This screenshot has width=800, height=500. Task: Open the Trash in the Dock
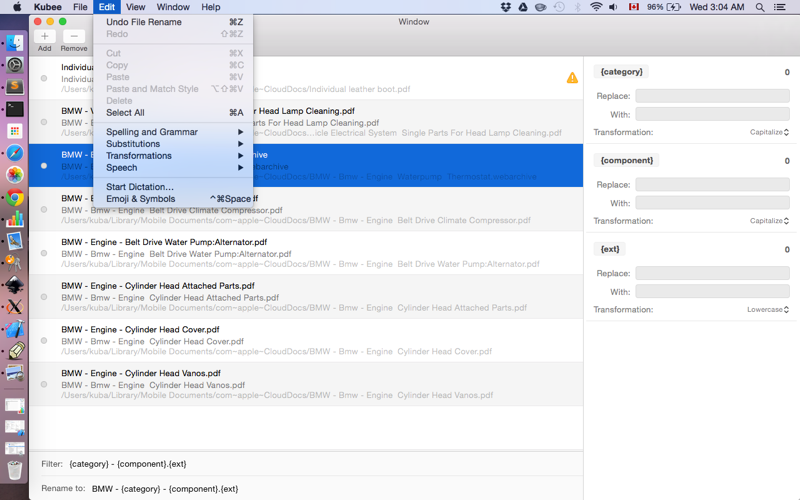[x=15, y=470]
